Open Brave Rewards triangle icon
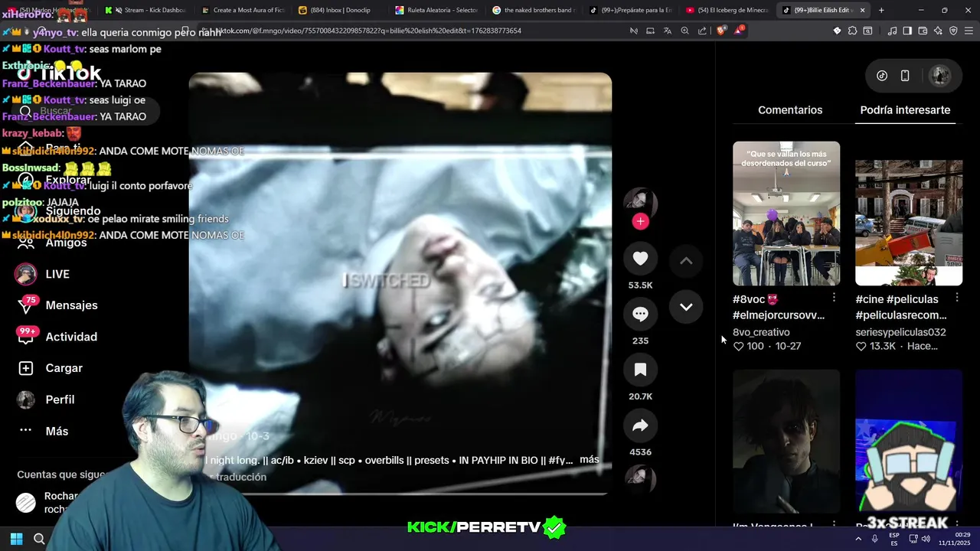980x551 pixels. (x=739, y=31)
